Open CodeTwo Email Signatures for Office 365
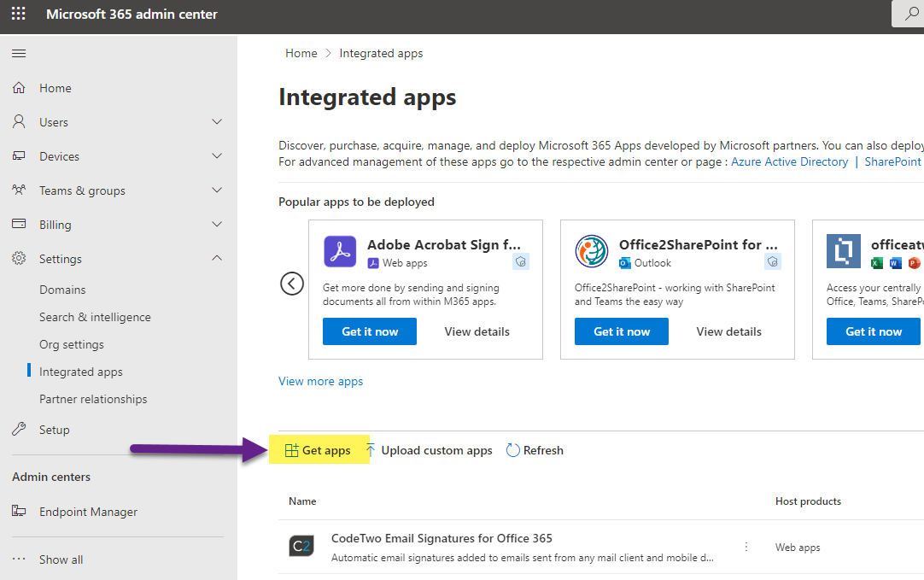Screen dimensions: 924x580 pos(442,538)
